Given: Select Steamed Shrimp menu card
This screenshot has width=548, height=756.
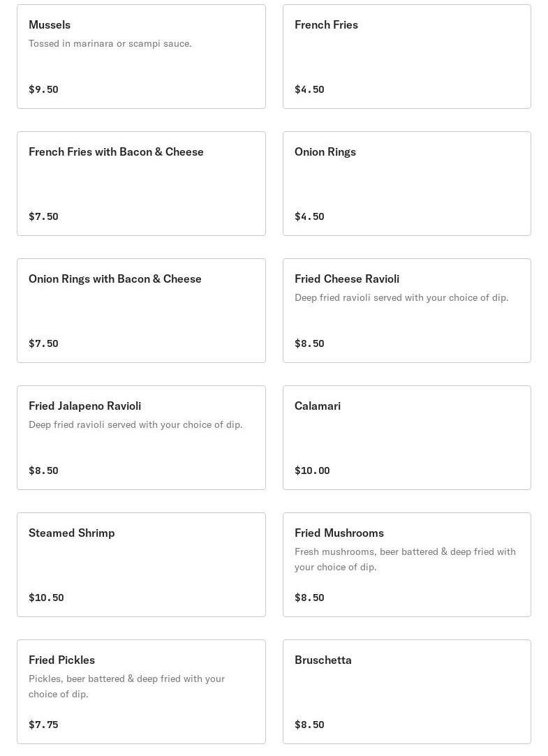Looking at the screenshot, I should [141, 565].
